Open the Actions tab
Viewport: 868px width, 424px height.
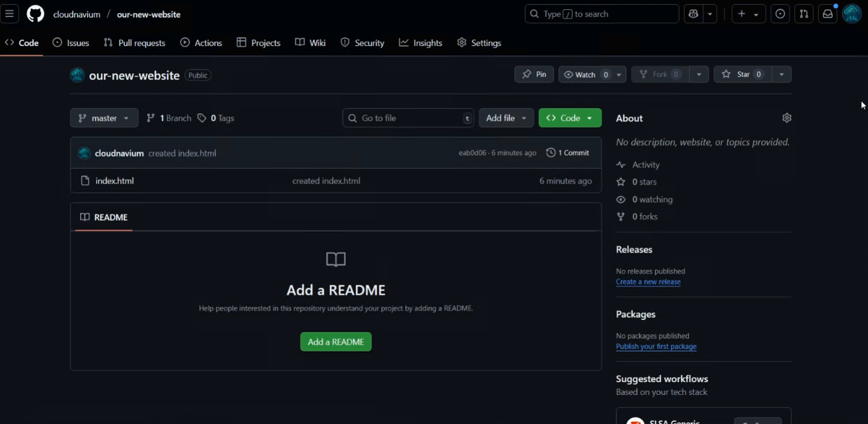tap(201, 43)
